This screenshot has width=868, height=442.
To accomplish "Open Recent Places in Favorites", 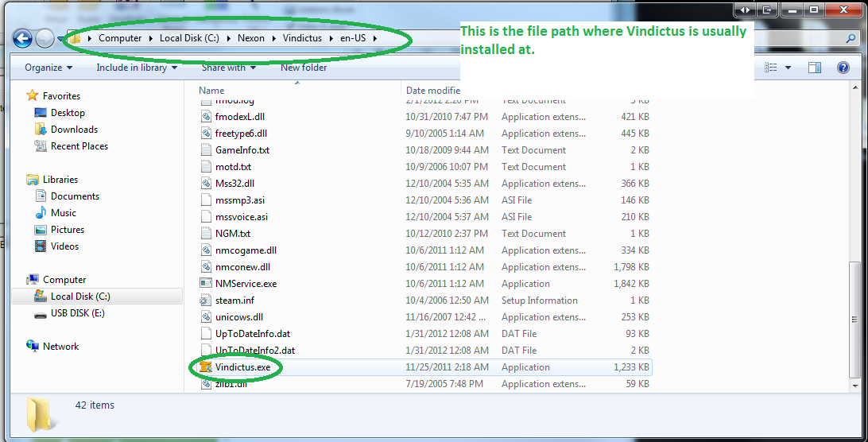I will point(79,145).
